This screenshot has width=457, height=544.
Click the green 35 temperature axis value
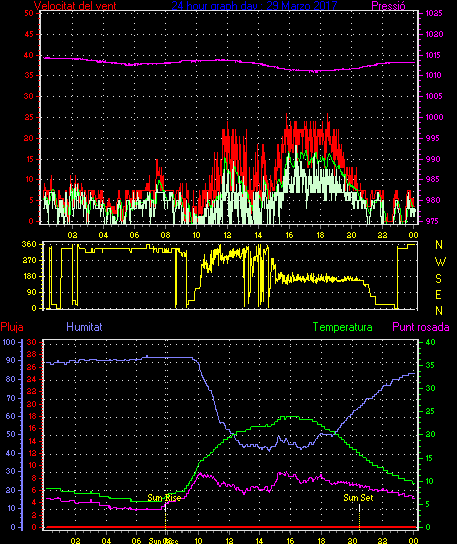430,365
